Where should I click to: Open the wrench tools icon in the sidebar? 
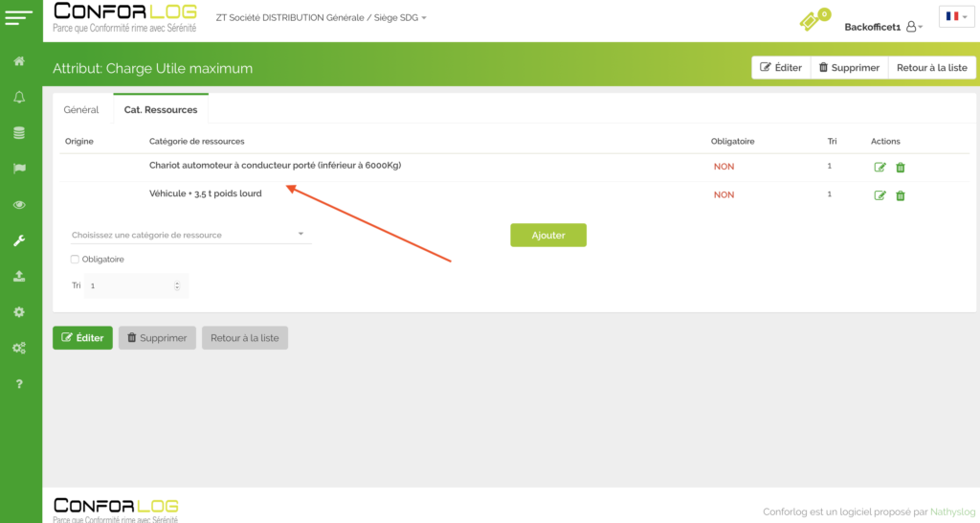click(x=19, y=240)
